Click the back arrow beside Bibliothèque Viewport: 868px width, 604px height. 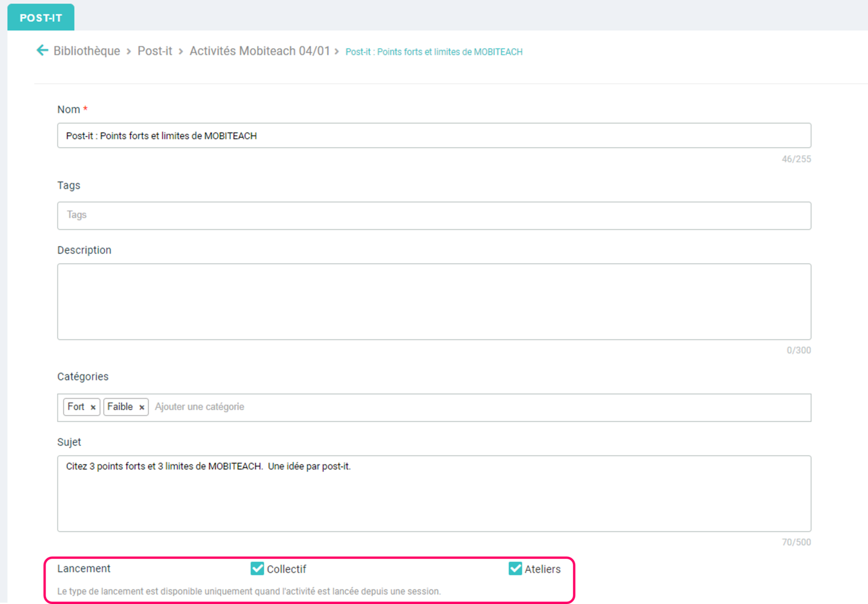42,50
